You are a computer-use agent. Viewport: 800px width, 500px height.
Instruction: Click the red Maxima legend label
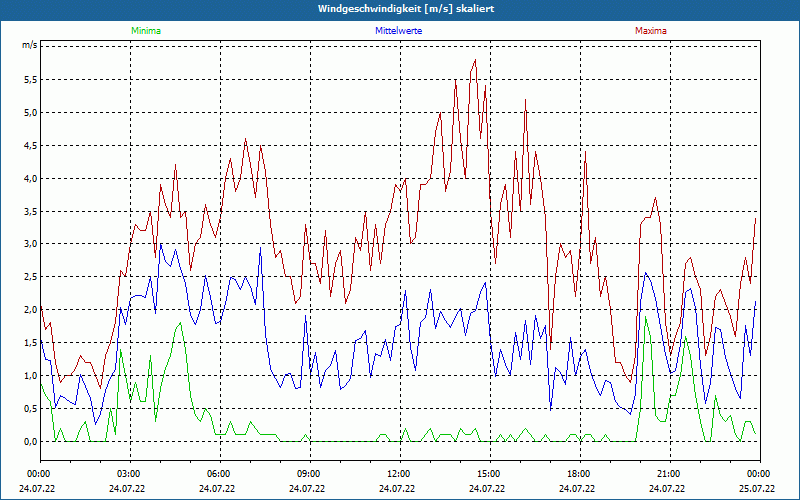click(651, 31)
